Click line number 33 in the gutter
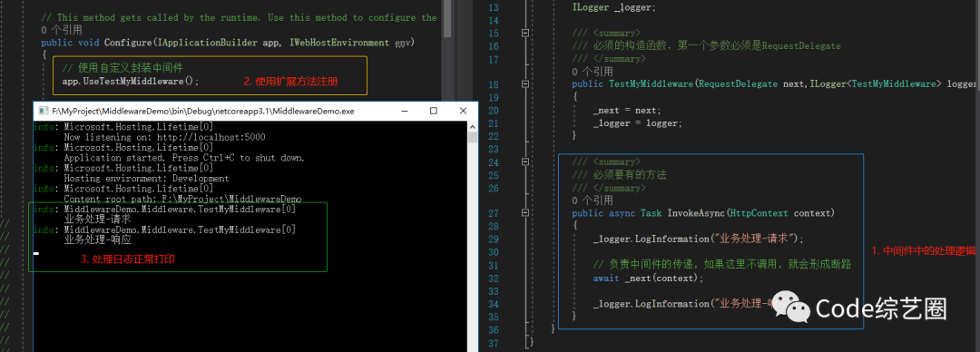The width and height of the screenshot is (980, 352). tap(494, 291)
